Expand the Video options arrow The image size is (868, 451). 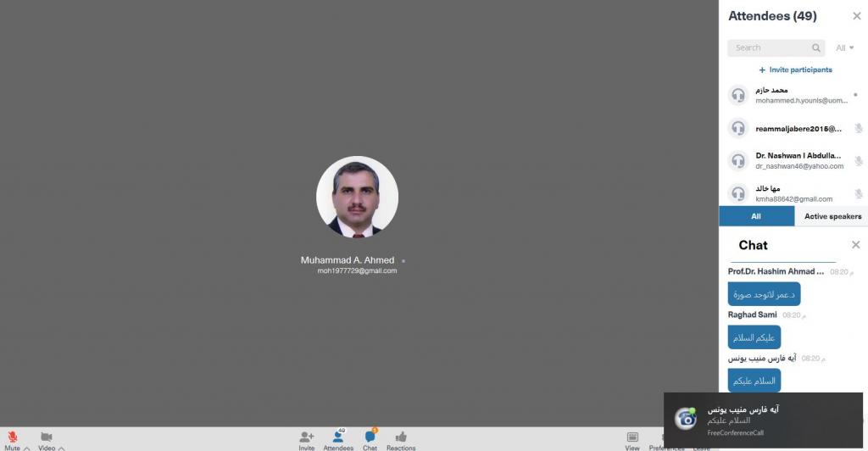pyautogui.click(x=61, y=448)
